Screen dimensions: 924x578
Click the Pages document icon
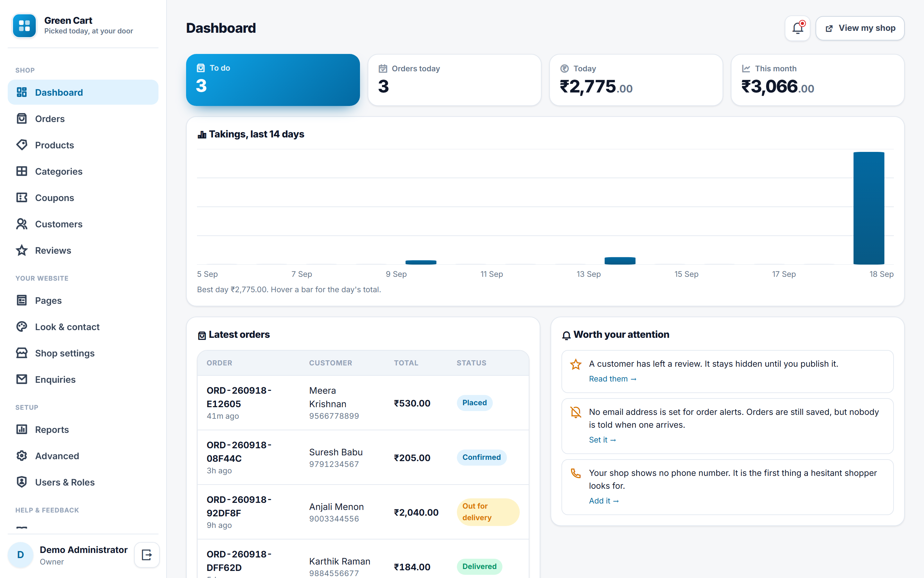pos(22,301)
